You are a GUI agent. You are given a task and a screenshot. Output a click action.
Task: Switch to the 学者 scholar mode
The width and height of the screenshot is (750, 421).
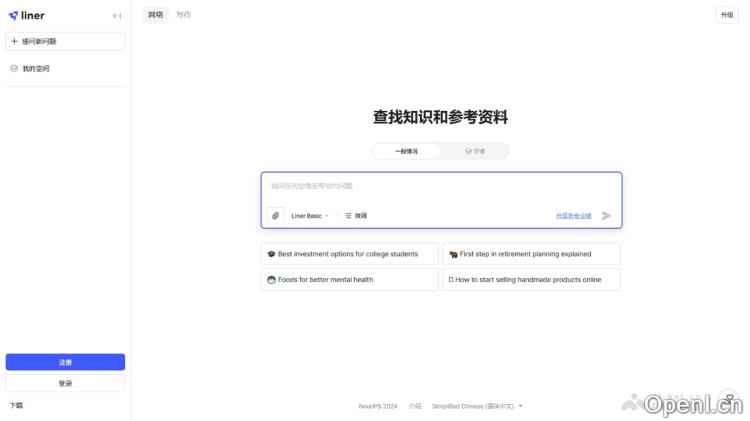point(475,151)
